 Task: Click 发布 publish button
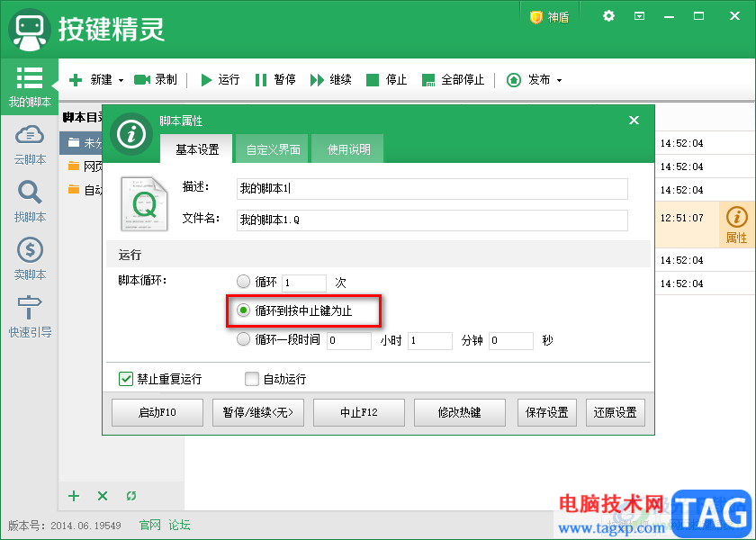point(528,79)
